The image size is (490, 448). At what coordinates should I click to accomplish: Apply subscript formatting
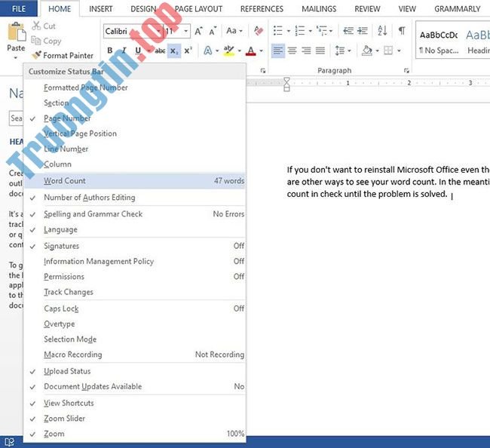click(174, 51)
